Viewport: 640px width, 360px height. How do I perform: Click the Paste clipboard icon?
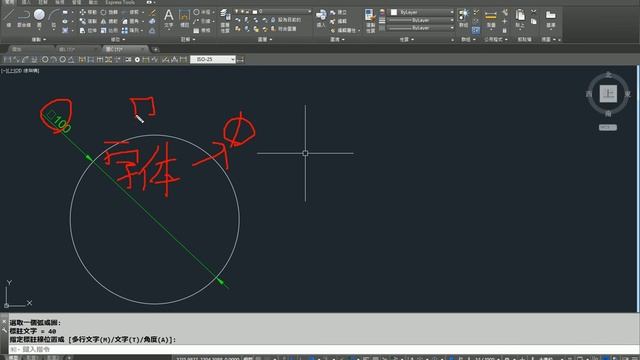pyautogui.click(x=520, y=18)
